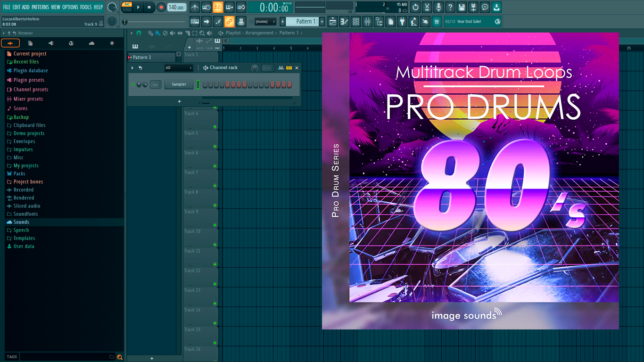This screenshot has height=362, width=644.
Task: Click the song position slider
Action: (154, 22)
